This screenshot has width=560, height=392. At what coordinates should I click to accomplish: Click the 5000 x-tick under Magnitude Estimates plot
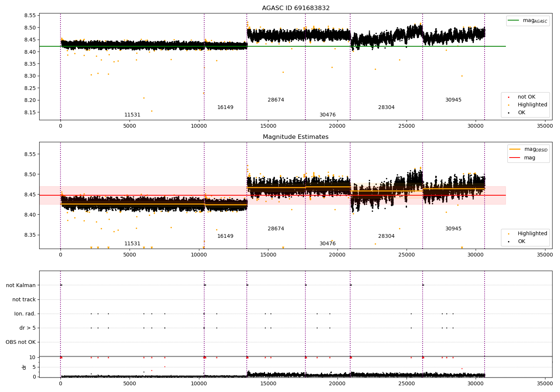pyautogui.click(x=130, y=255)
